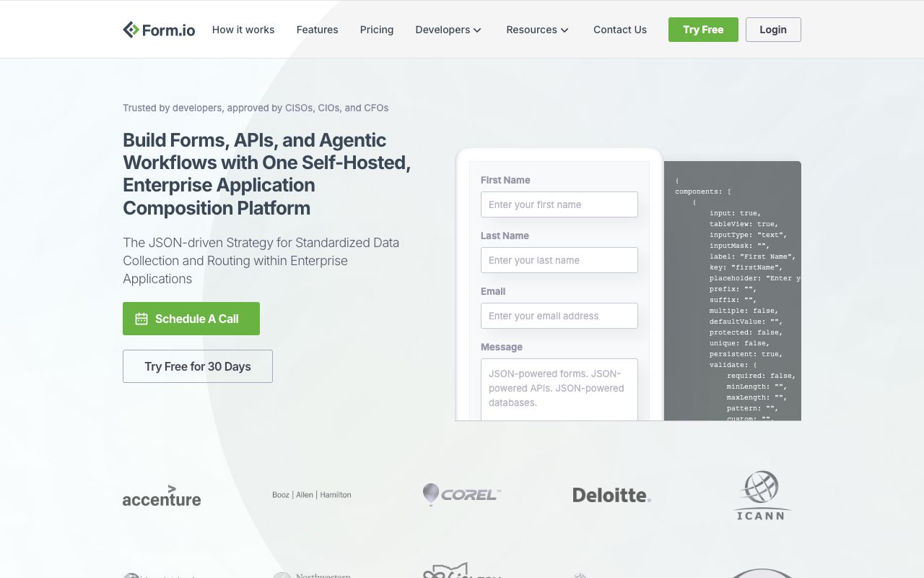Navigate to Contact Us
924x578 pixels.
(x=620, y=30)
